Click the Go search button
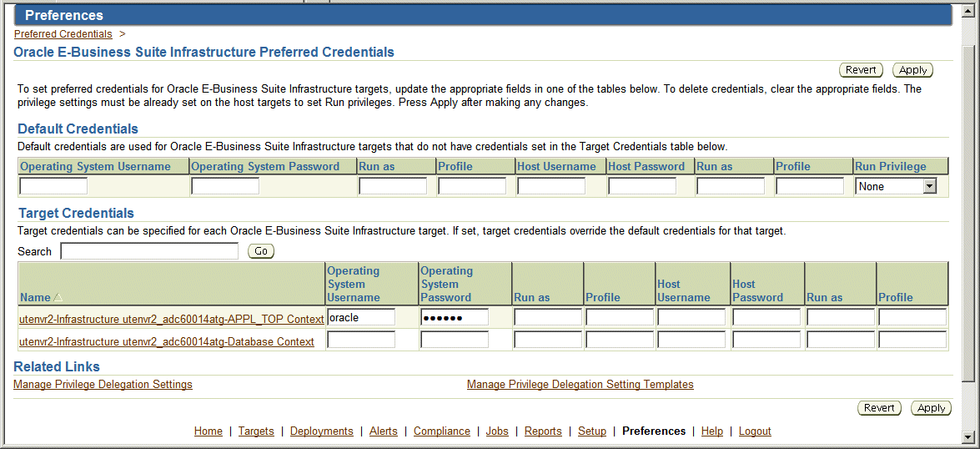Viewport: 980px width, 449px height. [x=261, y=251]
